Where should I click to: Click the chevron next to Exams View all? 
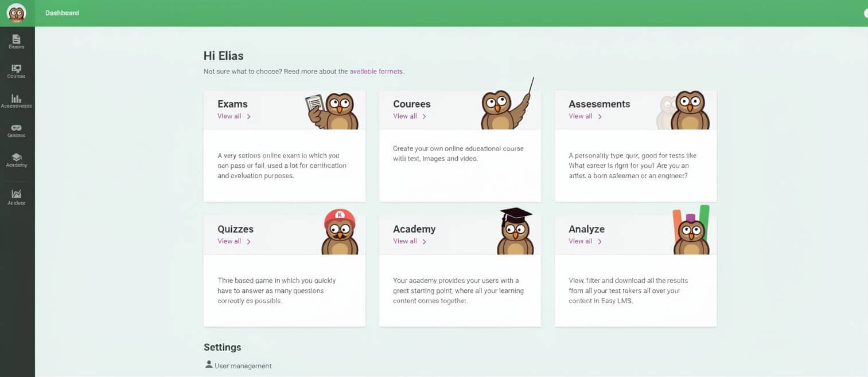pos(249,116)
